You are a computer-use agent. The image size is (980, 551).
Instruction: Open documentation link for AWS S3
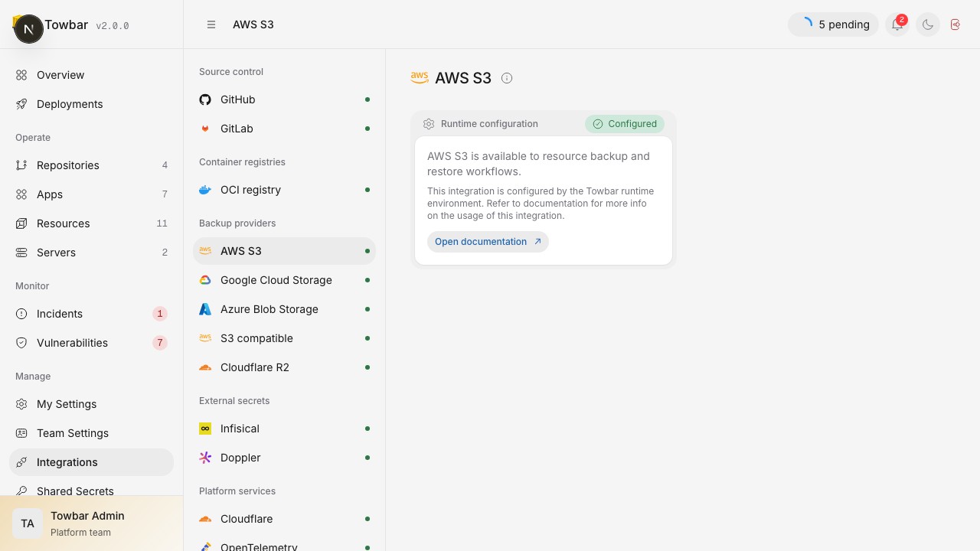click(488, 242)
